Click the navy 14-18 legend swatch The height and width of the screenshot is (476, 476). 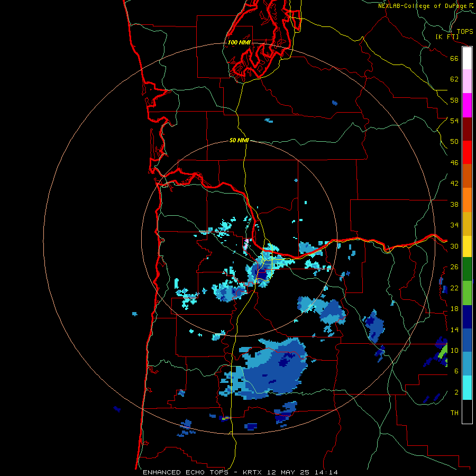[467, 317]
